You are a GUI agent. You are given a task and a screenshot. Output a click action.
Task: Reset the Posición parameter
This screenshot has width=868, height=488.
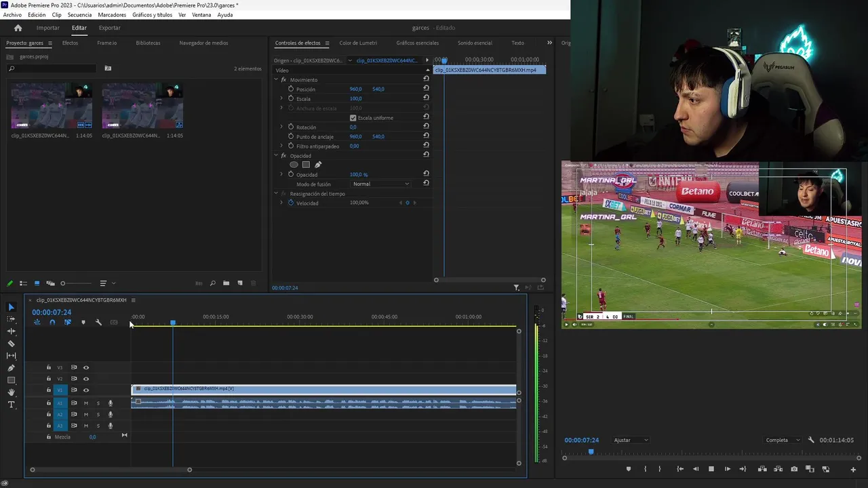(426, 89)
